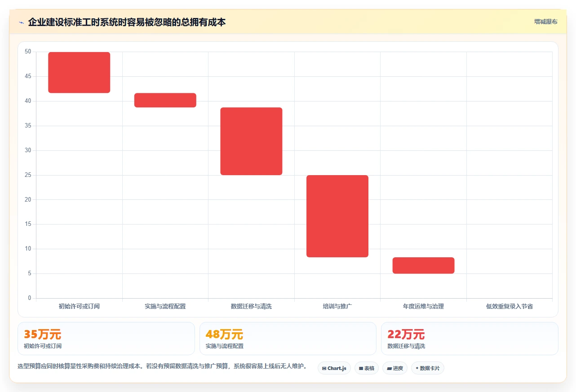Click the red bar for 年度运维与治理
The image size is (576, 392).
[424, 265]
